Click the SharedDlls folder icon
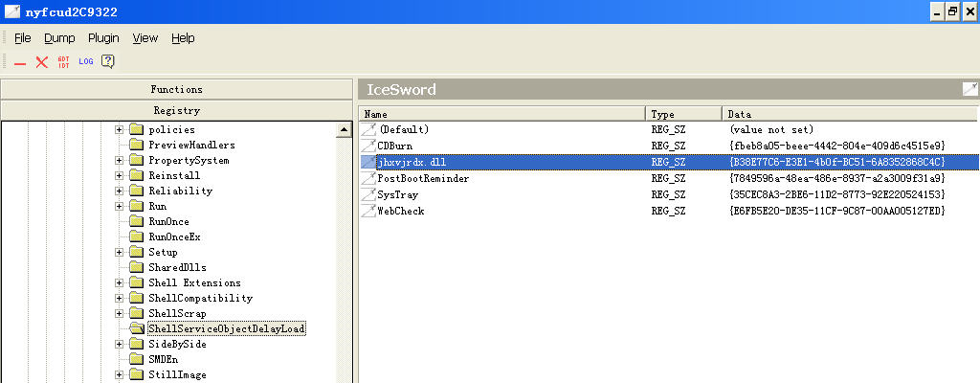 point(136,267)
